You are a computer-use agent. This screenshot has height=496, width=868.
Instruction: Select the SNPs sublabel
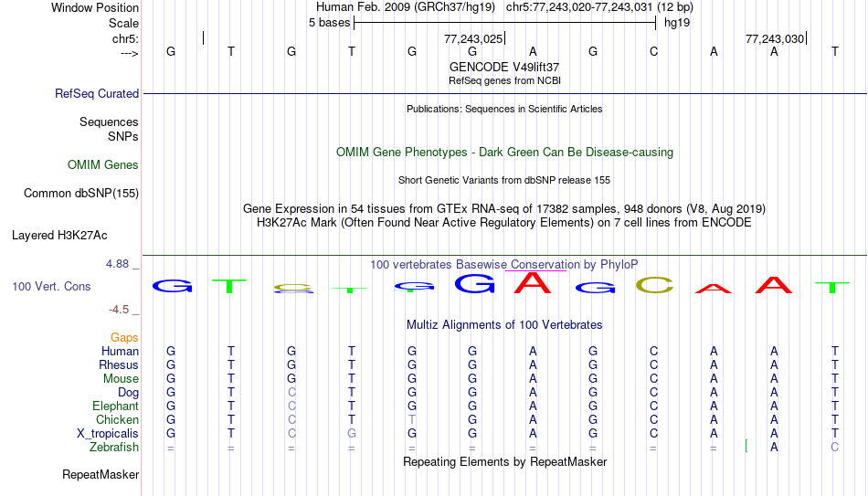click(123, 136)
